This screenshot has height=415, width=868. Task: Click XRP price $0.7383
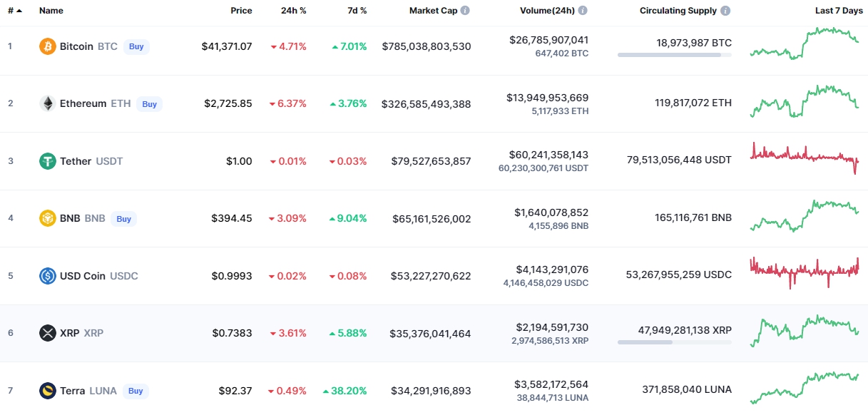232,333
